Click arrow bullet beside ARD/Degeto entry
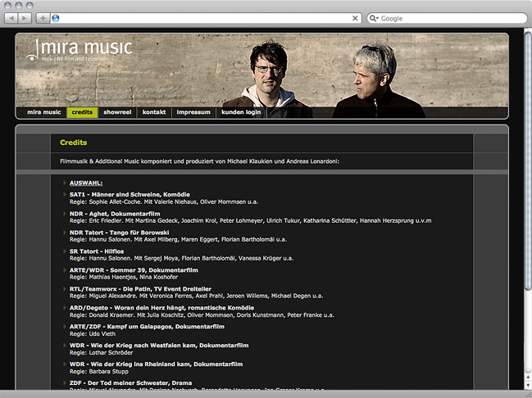Viewport: 532px width, 398px height. 64,307
